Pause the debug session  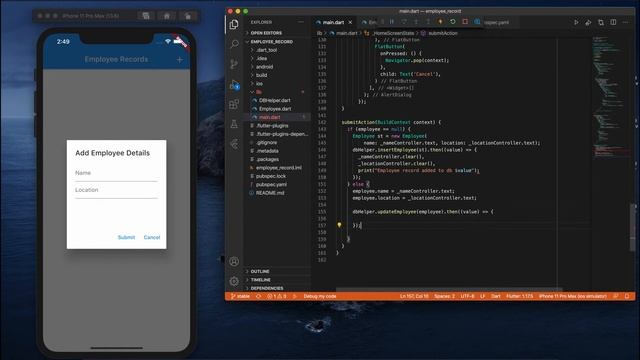[x=392, y=22]
